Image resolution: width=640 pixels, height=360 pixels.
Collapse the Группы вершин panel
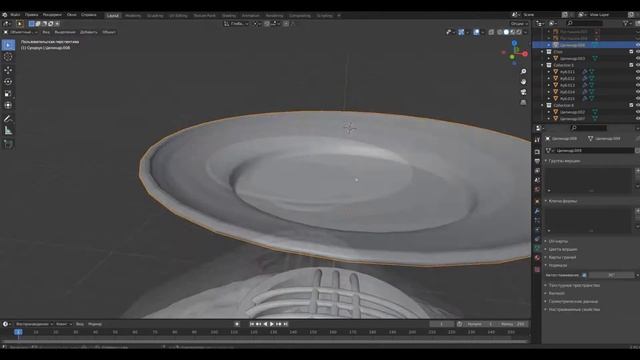coord(564,161)
